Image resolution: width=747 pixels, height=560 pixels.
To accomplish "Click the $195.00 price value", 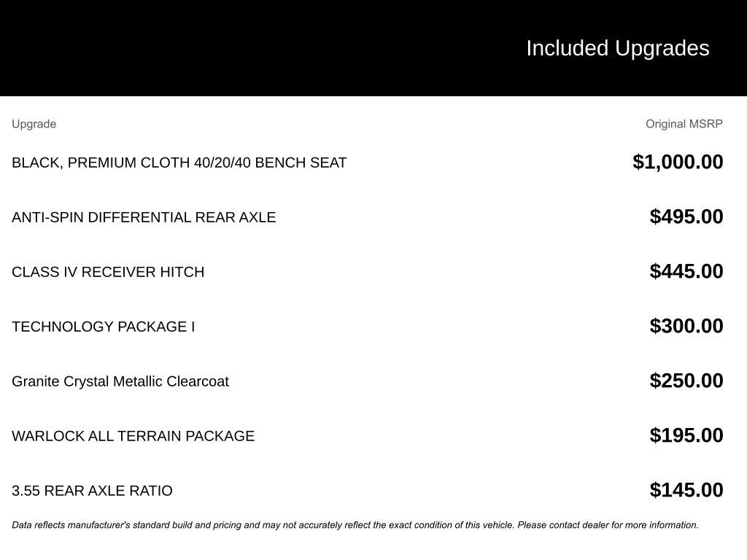I will tap(686, 435).
